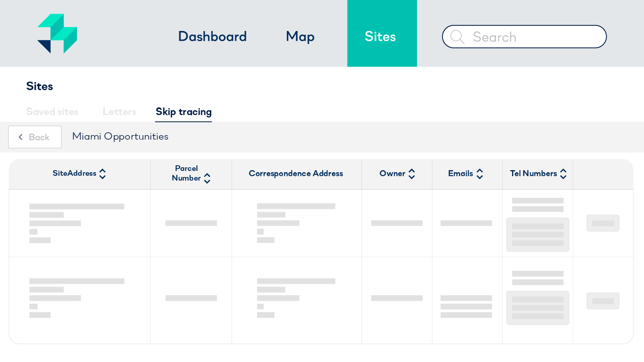This screenshot has height=362, width=644.
Task: Click the company logo icon
Action: (x=57, y=34)
